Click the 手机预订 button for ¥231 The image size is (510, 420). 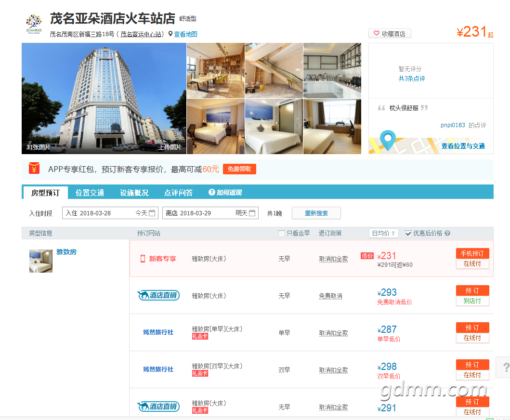[472, 253]
